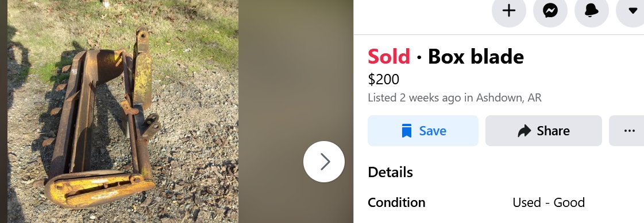Open Messenger chats
This screenshot has width=644, height=223.
coord(550,11)
